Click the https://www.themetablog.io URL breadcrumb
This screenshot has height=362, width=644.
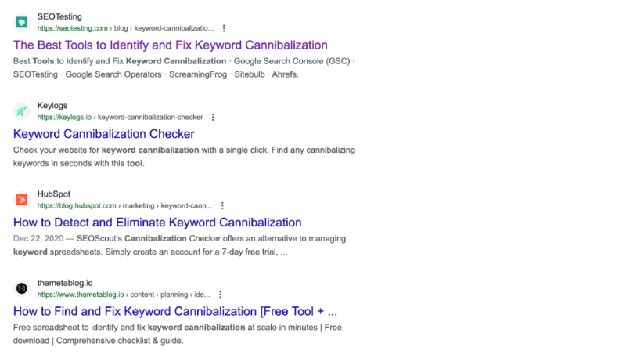81,295
